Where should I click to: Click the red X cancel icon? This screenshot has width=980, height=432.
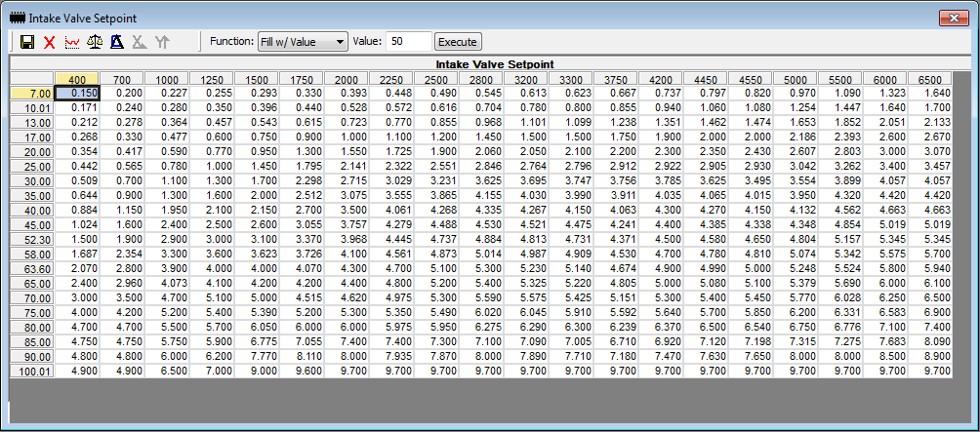click(50, 43)
